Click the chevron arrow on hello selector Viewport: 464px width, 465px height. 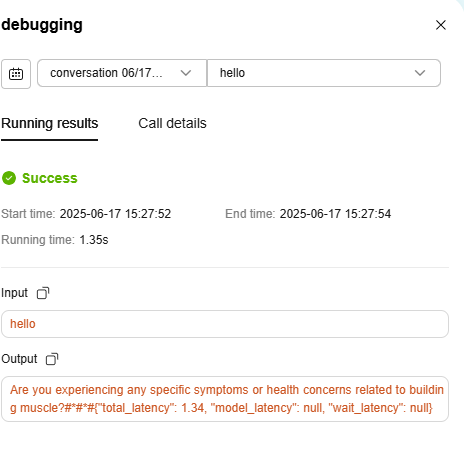420,73
